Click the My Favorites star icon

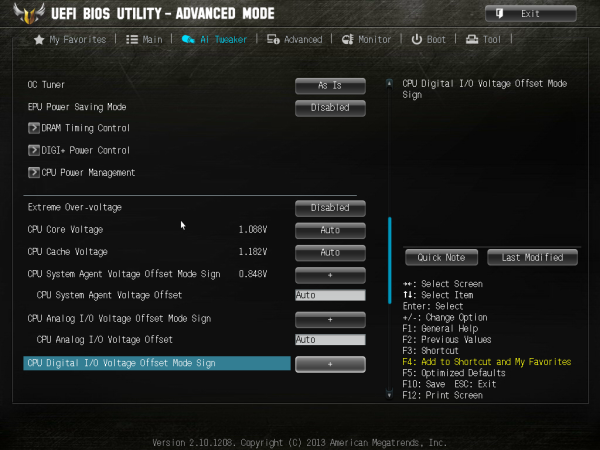point(39,39)
